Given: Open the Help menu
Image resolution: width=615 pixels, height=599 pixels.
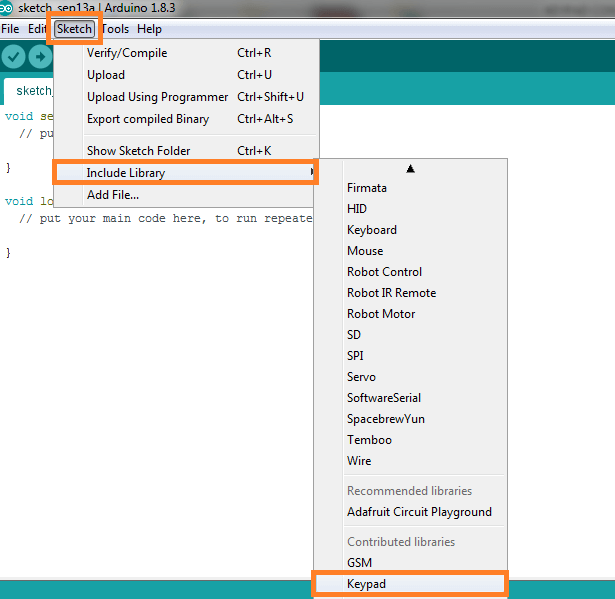Looking at the screenshot, I should 149,29.
